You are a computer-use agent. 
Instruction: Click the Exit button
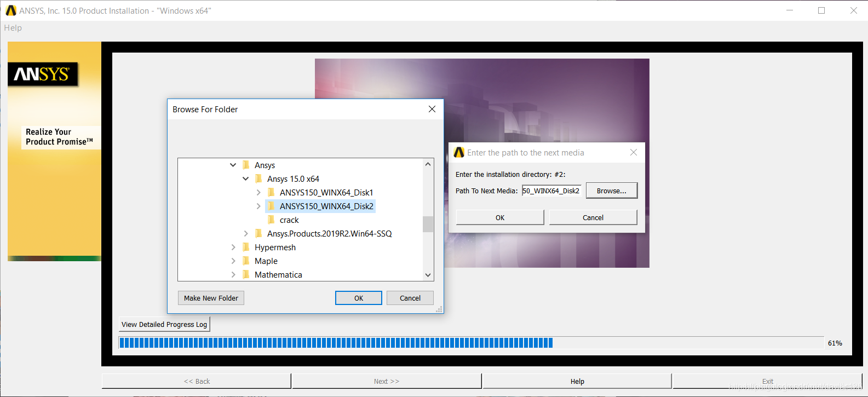pyautogui.click(x=767, y=381)
